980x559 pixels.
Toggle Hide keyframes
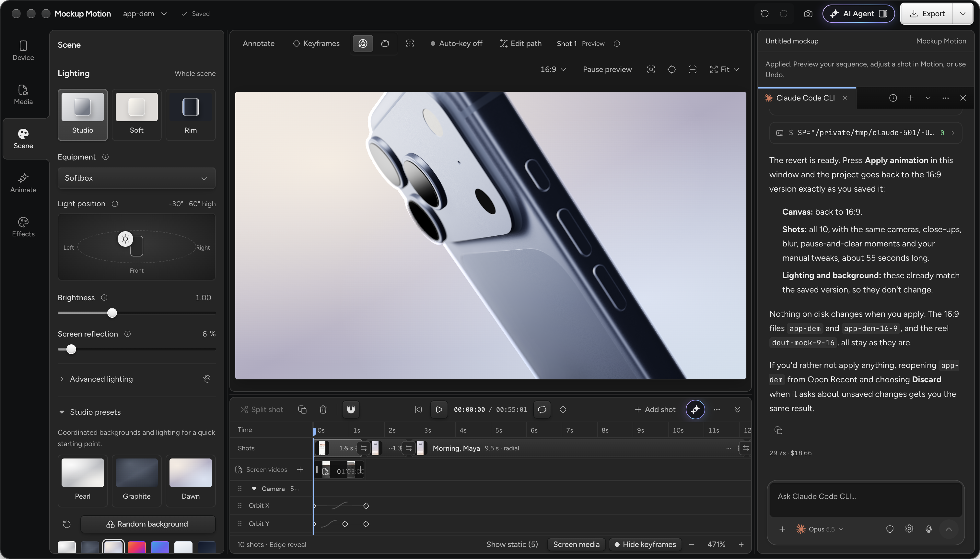point(645,544)
